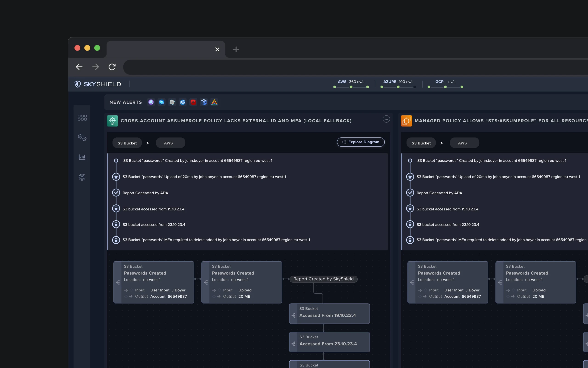Viewport: 588px width, 368px height.
Task: Click the green lightbulb alert icon
Action: point(113,121)
